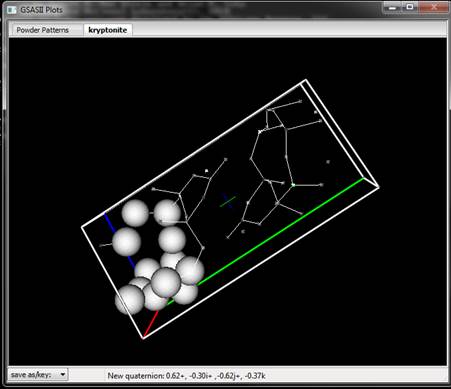Click the GSASII Plots window icon
Image resolution: width=451 pixels, height=389 pixels.
[x=12, y=10]
